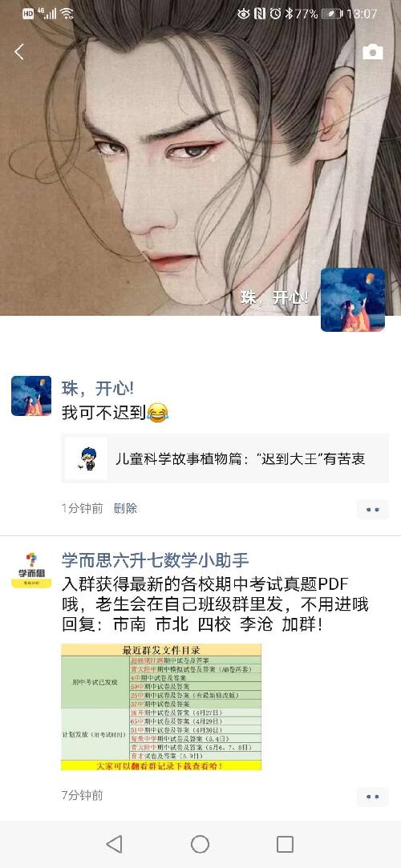Tap the 珠，开心! username link
The image size is (401, 868).
point(97,389)
